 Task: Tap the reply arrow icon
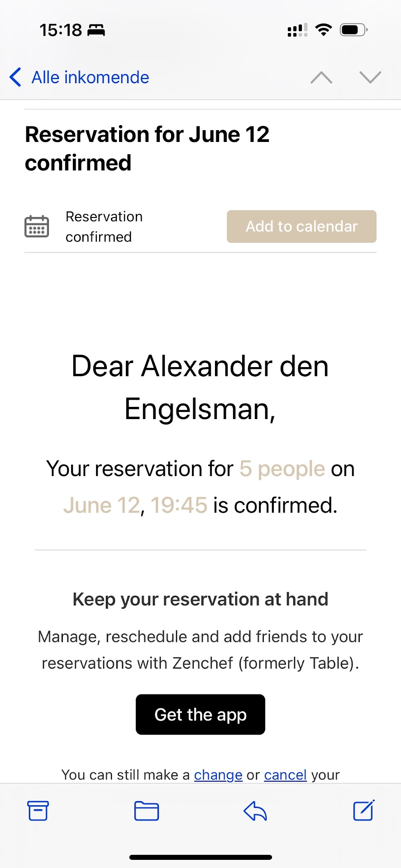[x=255, y=811]
